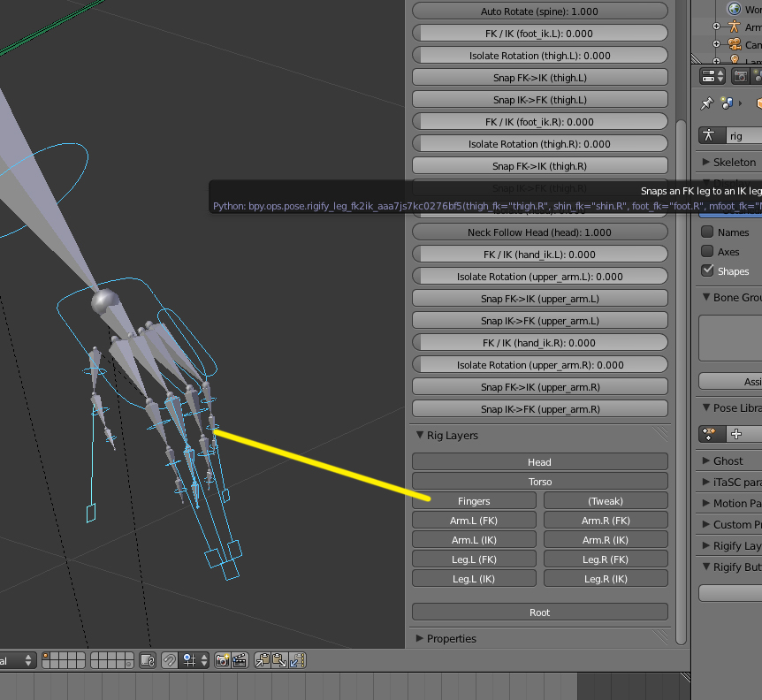The width and height of the screenshot is (762, 700).
Task: Click Snap FK->IK (upper_arm.L) button
Action: 540,298
